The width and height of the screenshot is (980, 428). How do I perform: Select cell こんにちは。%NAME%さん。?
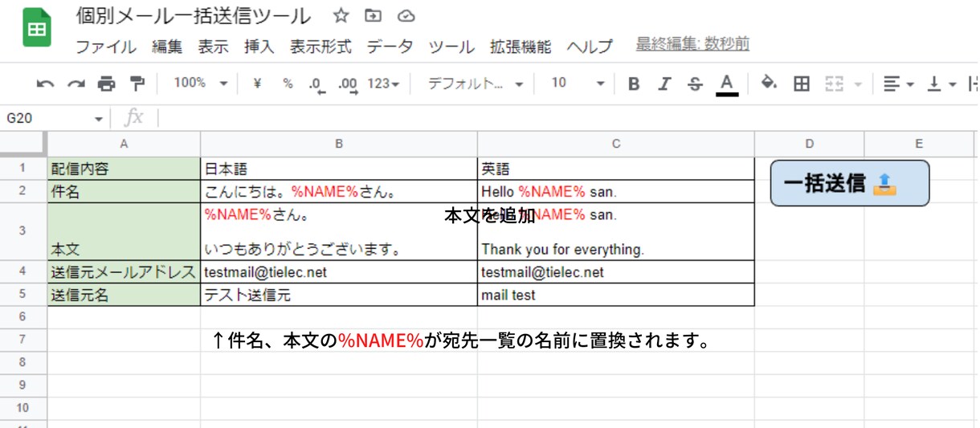point(339,192)
